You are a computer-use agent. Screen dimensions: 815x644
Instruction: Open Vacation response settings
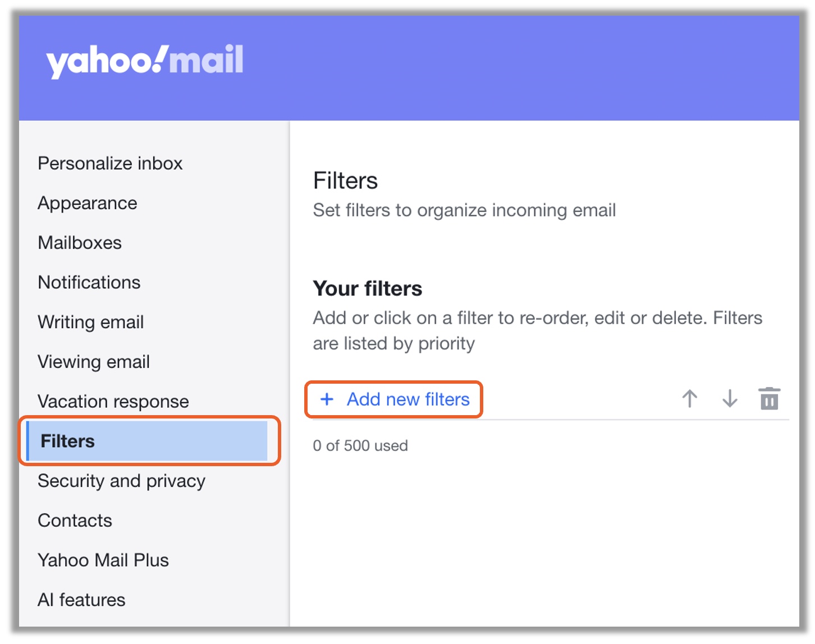tap(113, 402)
